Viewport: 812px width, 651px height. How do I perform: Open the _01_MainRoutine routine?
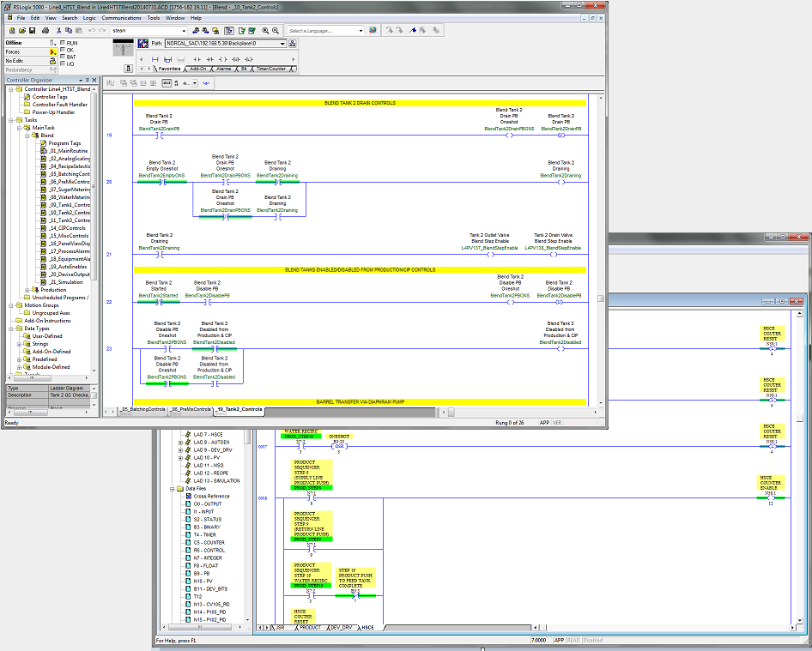[69, 151]
